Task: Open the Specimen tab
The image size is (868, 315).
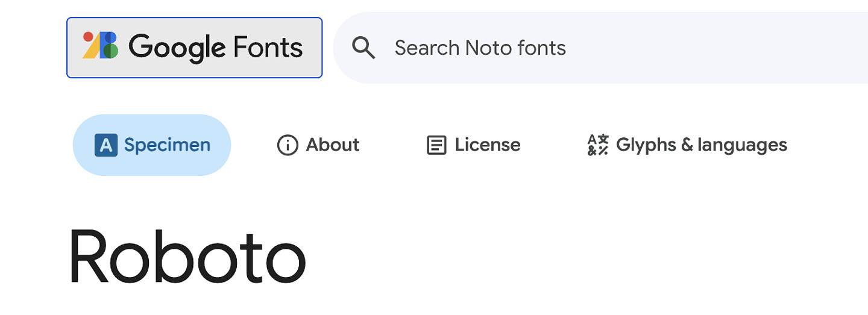Action: [167, 145]
